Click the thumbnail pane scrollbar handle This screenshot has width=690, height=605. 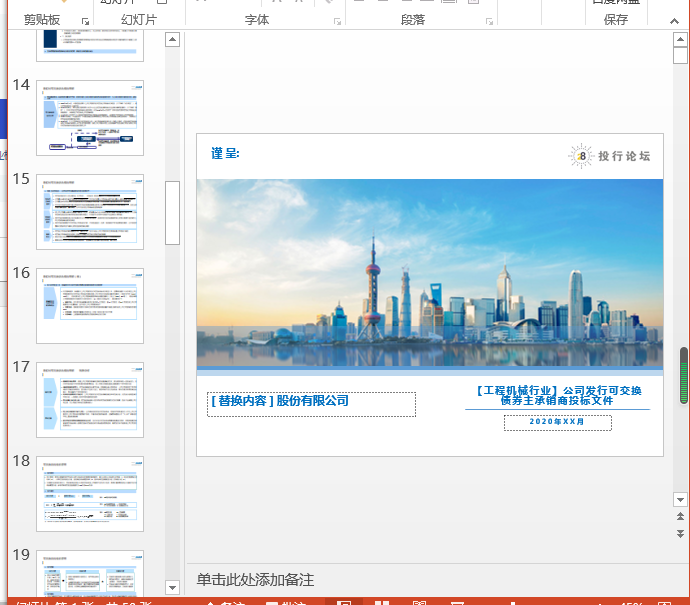(x=172, y=212)
